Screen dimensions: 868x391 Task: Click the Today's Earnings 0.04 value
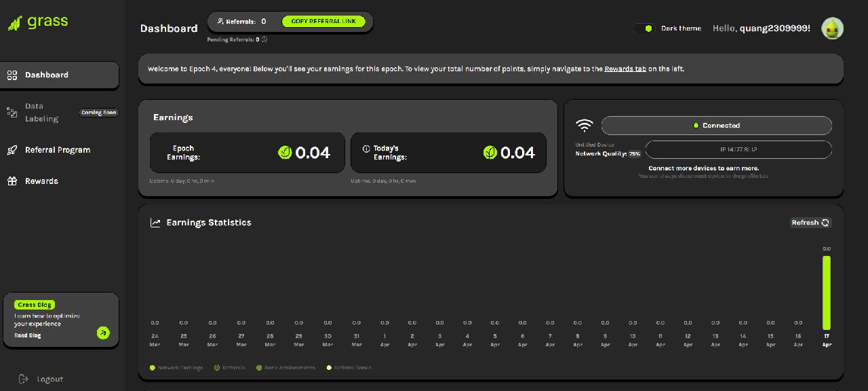coord(517,153)
